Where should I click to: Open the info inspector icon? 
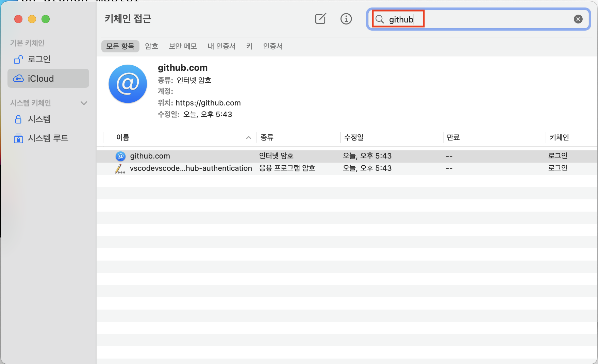(346, 19)
